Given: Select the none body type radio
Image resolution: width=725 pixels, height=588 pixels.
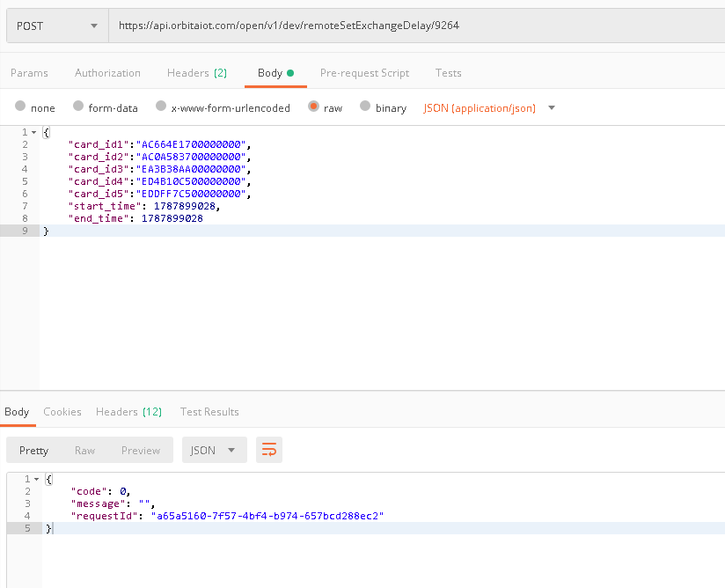Looking at the screenshot, I should coord(20,106).
